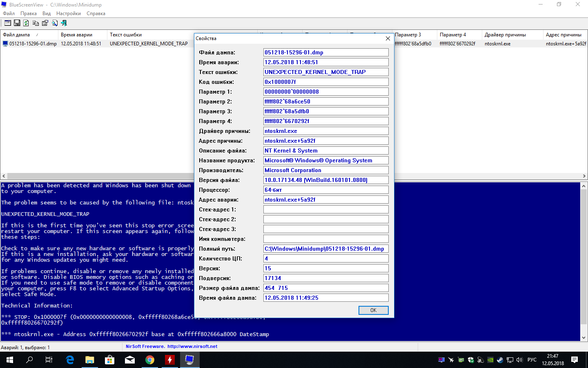Open Task View on taskbar

pos(49,360)
